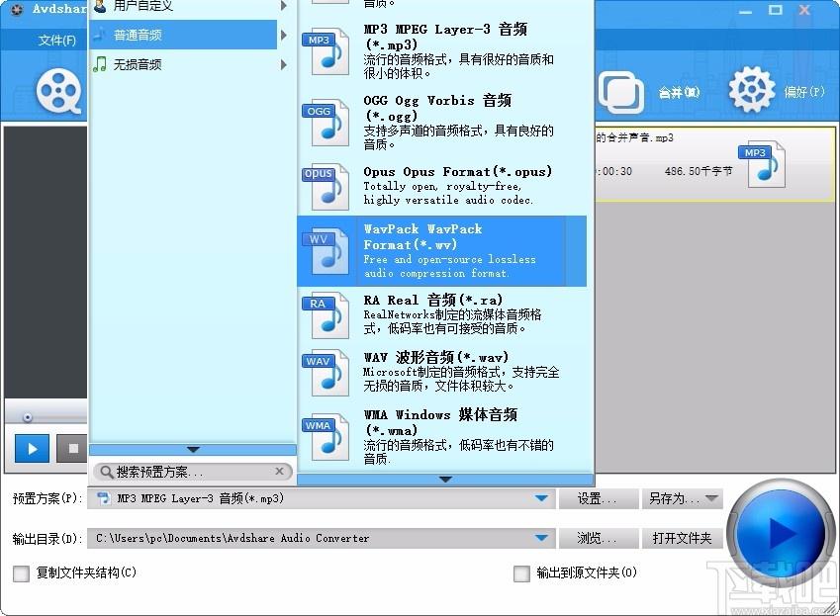The image size is (840, 616).
Task: Open the 预置方案 preset dropdown
Action: pyautogui.click(x=321, y=498)
